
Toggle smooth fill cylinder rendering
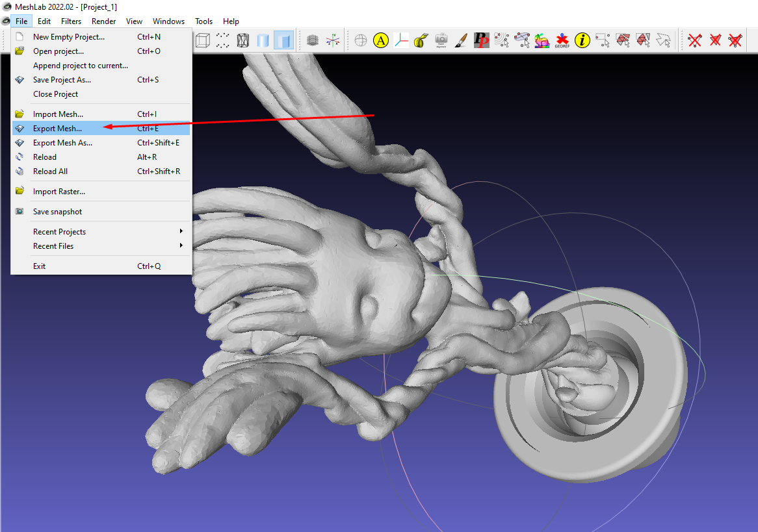tap(263, 40)
